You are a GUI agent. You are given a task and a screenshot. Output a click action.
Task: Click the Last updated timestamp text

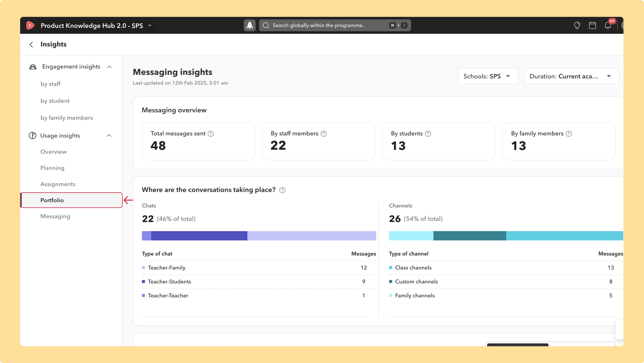click(x=180, y=83)
